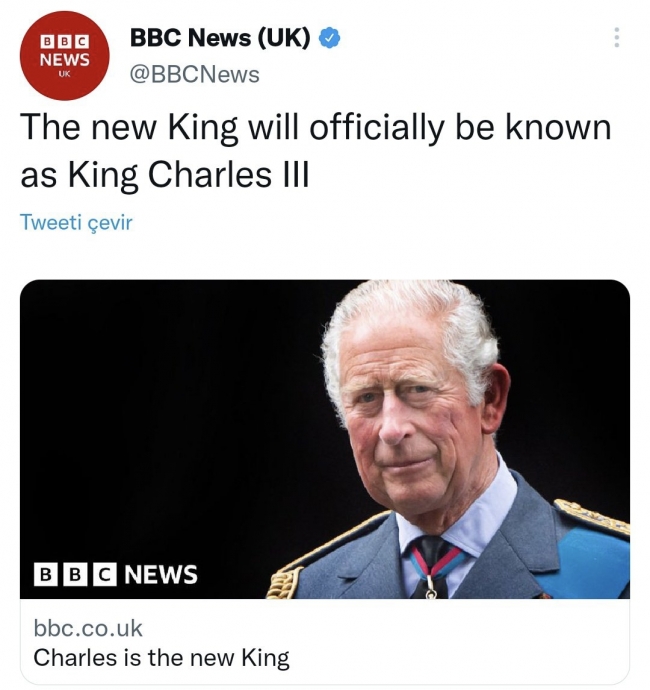Screen dimensions: 650x690
Task: Click the NEWS word inside the red avatar
Action: [x=65, y=59]
